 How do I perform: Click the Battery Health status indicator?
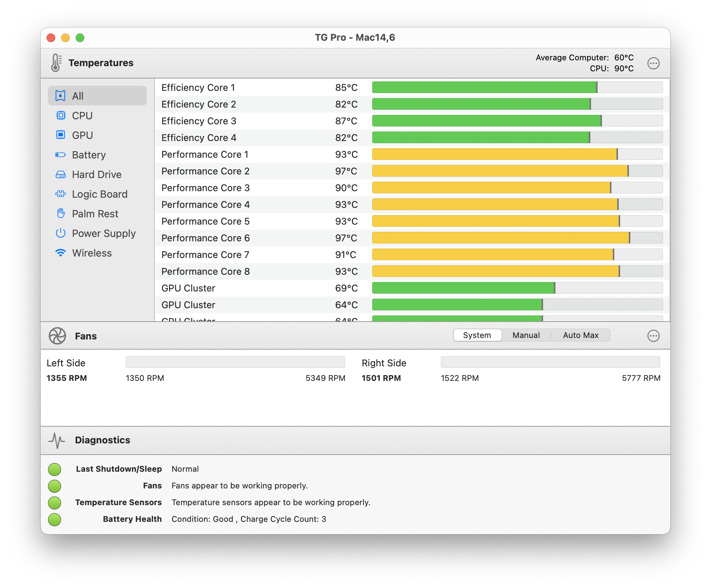[x=55, y=519]
